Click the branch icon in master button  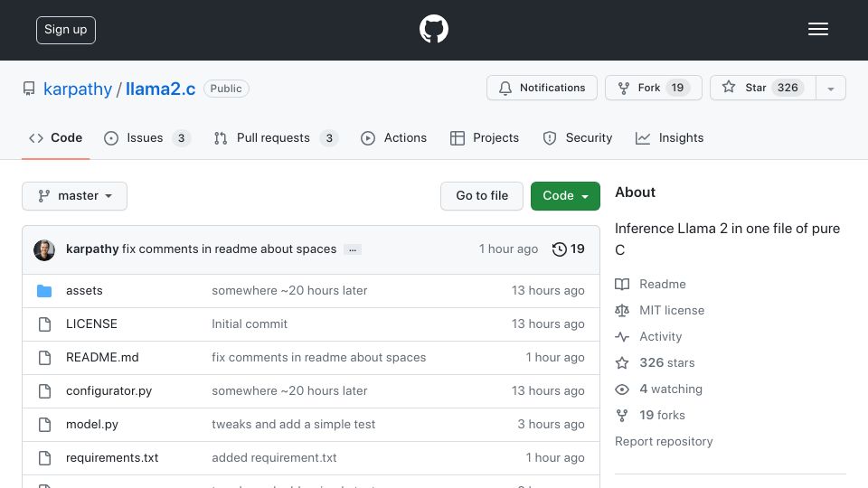(x=43, y=196)
